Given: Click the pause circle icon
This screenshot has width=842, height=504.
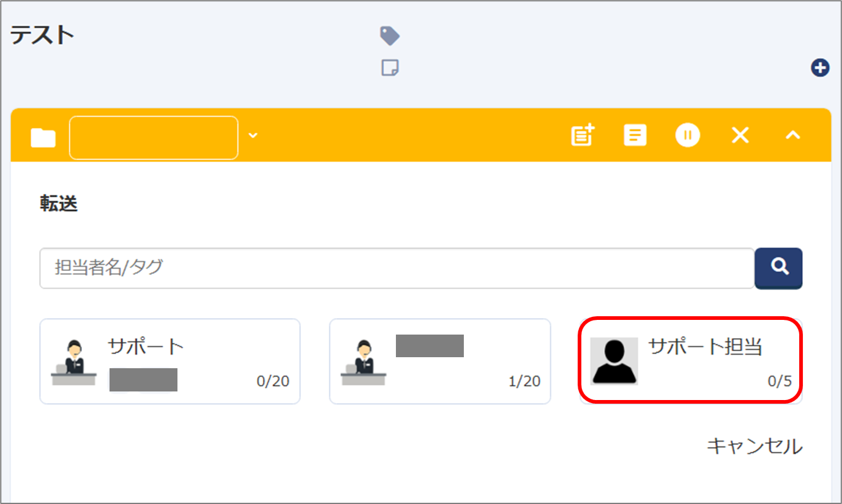Looking at the screenshot, I should coord(688,135).
